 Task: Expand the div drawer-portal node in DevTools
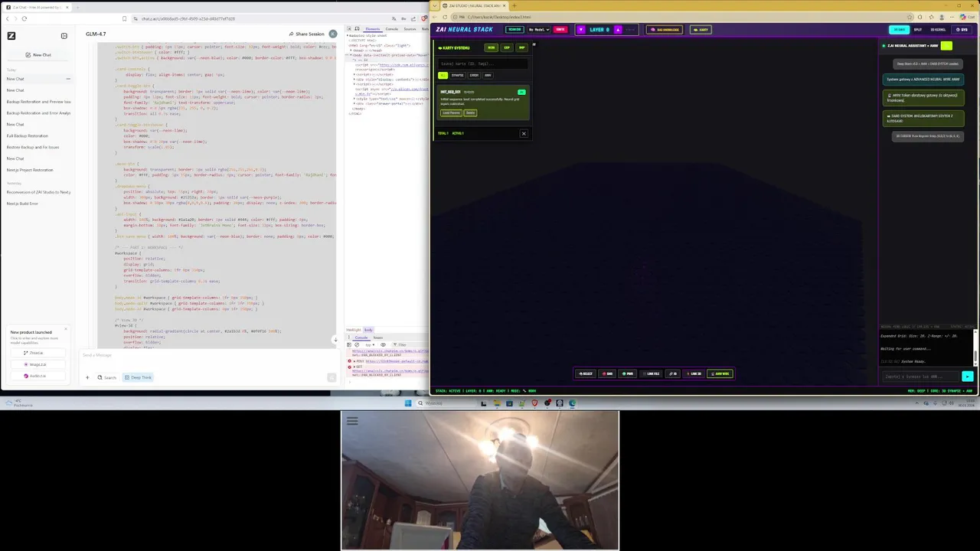[354, 103]
